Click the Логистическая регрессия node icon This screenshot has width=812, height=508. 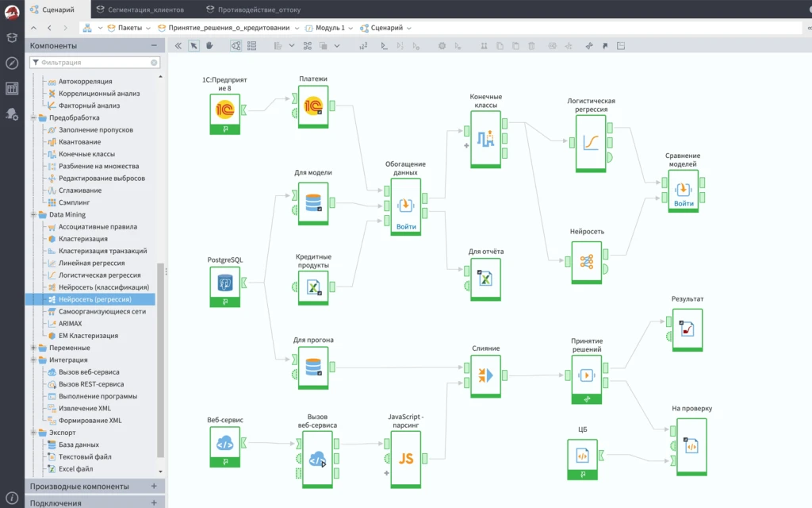[x=591, y=142]
